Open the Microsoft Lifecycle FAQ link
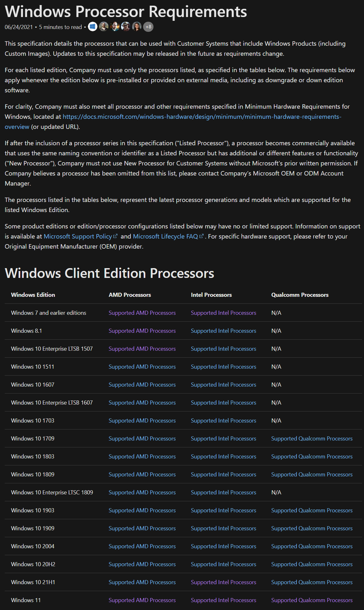The height and width of the screenshot is (610, 364). point(165,236)
